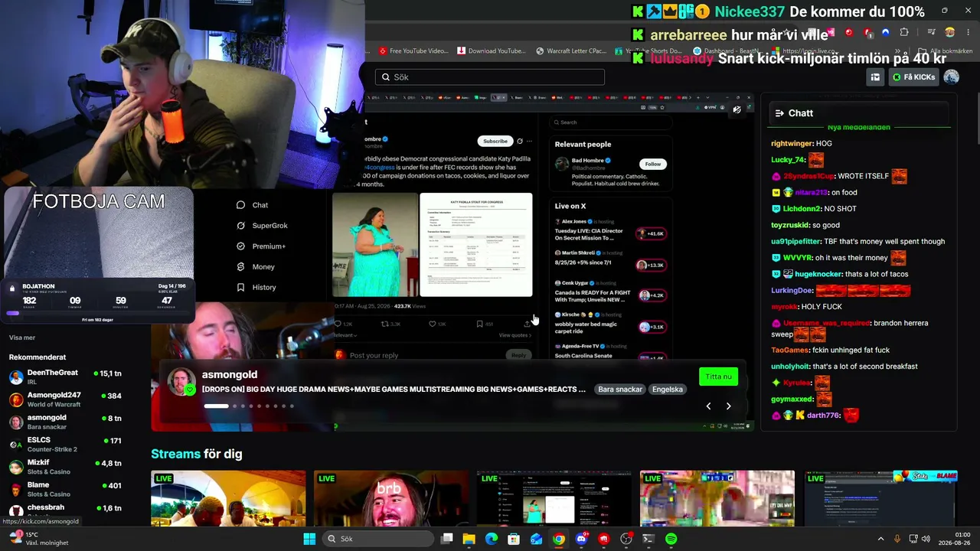The image size is (980, 551).
Task: Open the Windows Start menu
Action: point(309,539)
